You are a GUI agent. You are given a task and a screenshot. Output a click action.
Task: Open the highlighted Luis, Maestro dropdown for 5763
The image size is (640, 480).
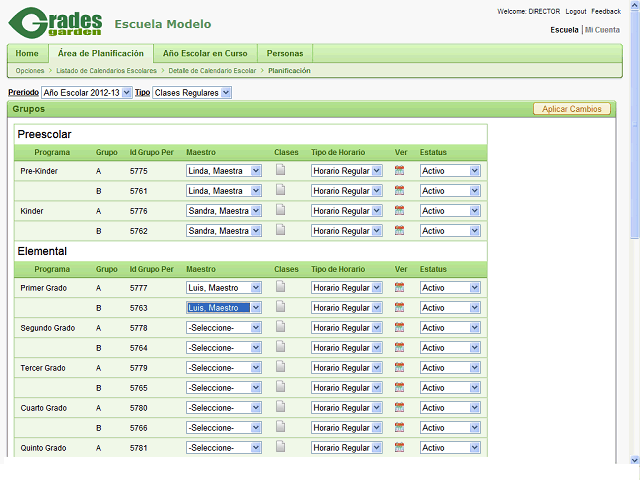[224, 307]
